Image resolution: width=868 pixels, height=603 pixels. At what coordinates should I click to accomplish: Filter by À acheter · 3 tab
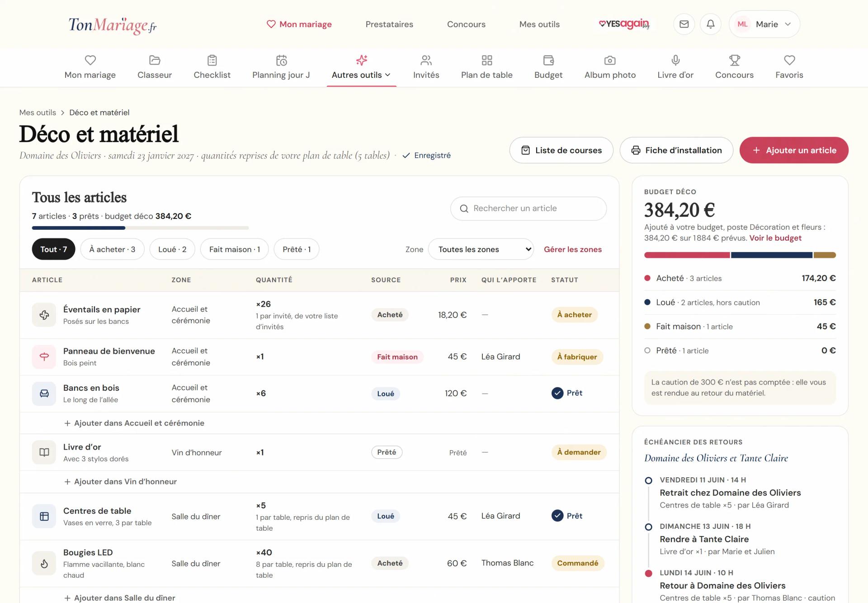[x=112, y=249]
